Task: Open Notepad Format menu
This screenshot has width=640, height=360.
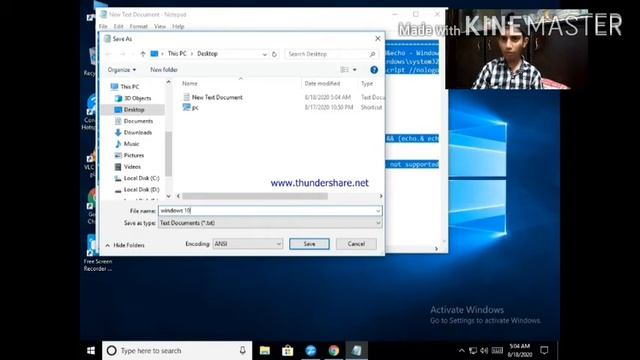Action: click(x=138, y=26)
